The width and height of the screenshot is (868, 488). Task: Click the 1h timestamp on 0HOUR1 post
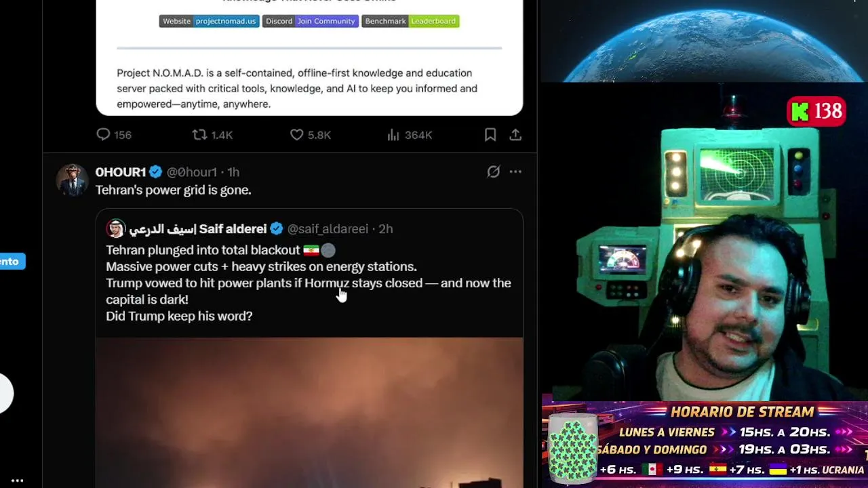pos(233,172)
